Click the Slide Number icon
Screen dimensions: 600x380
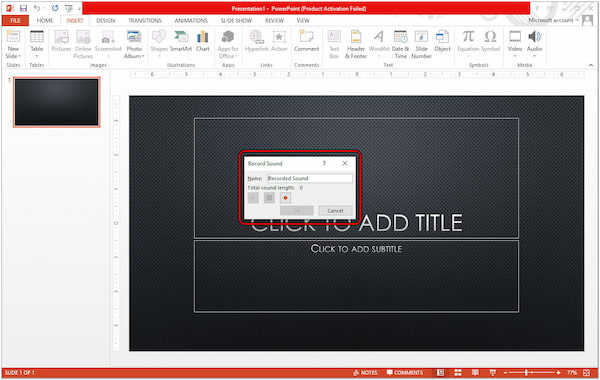coord(421,44)
